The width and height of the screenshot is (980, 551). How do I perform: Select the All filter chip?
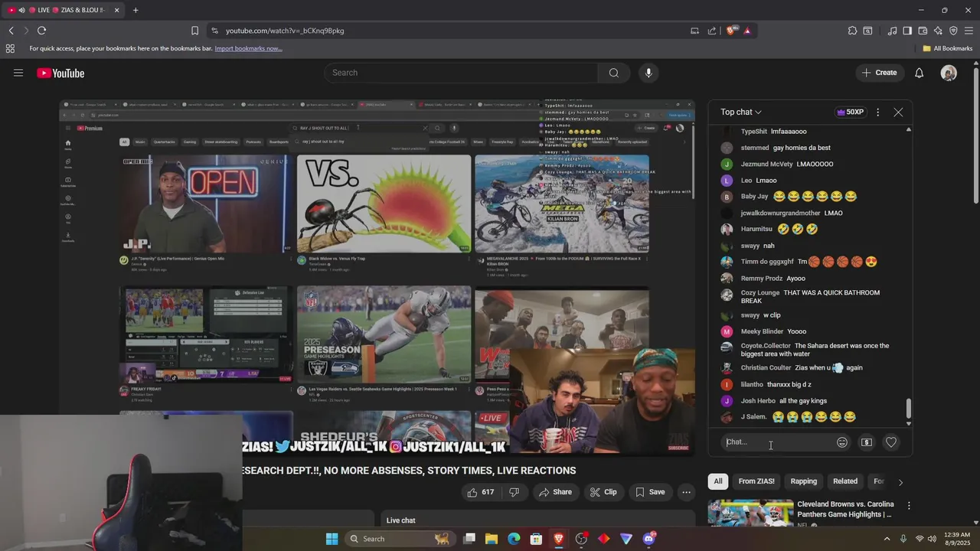(x=718, y=481)
